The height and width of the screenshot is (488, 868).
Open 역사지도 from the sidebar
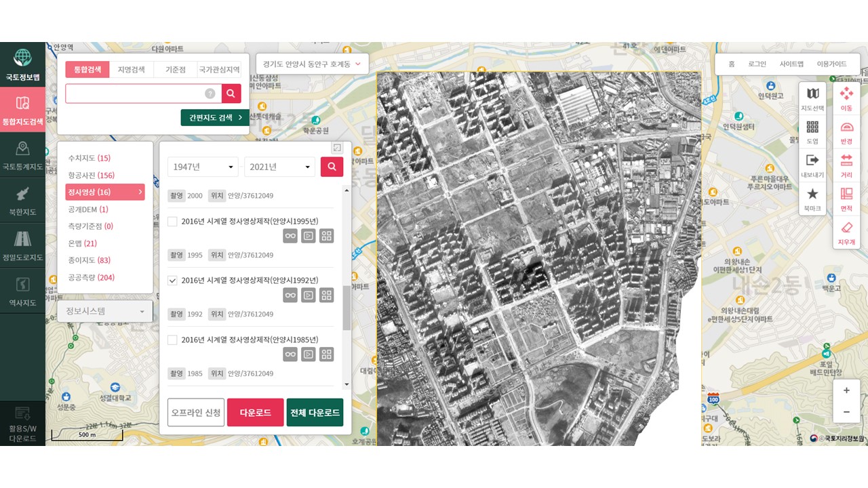pos(22,291)
